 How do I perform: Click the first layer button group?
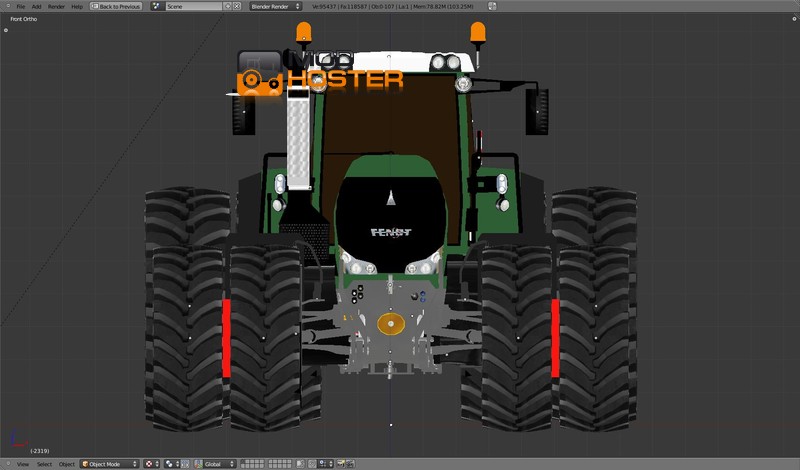coord(252,464)
